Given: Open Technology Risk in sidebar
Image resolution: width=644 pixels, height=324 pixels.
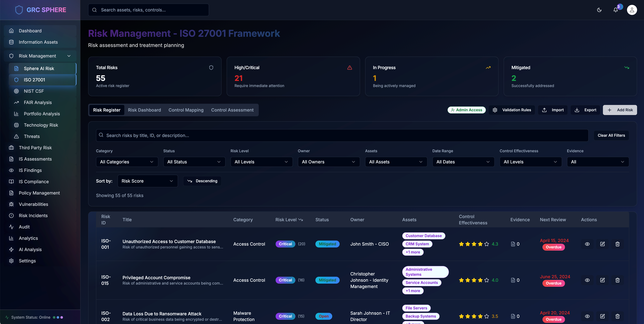Looking at the screenshot, I should pos(41,125).
